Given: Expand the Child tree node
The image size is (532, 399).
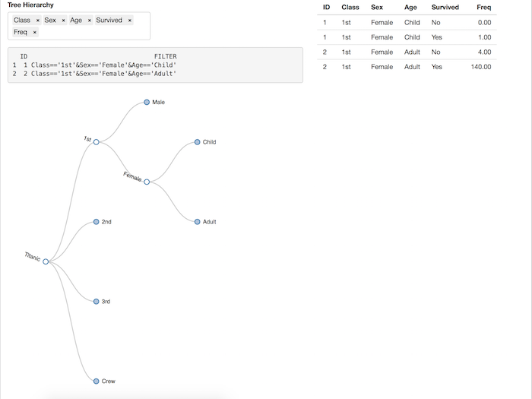Looking at the screenshot, I should (197, 142).
